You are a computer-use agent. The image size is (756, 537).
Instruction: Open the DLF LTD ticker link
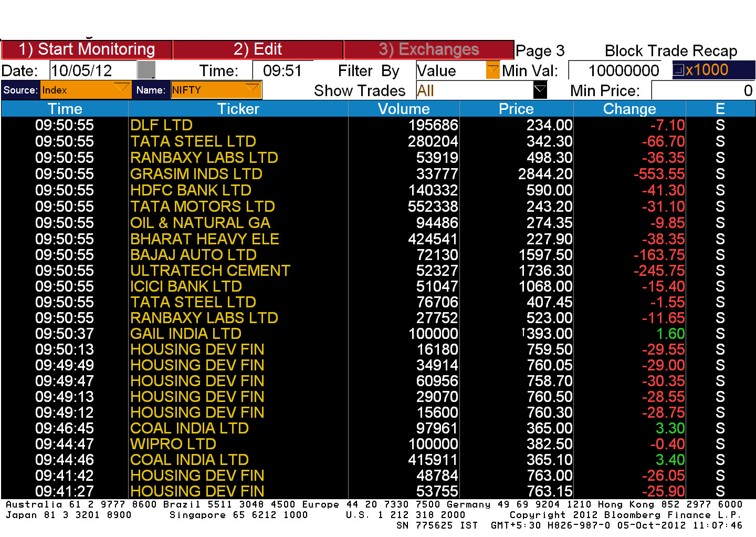click(x=162, y=125)
